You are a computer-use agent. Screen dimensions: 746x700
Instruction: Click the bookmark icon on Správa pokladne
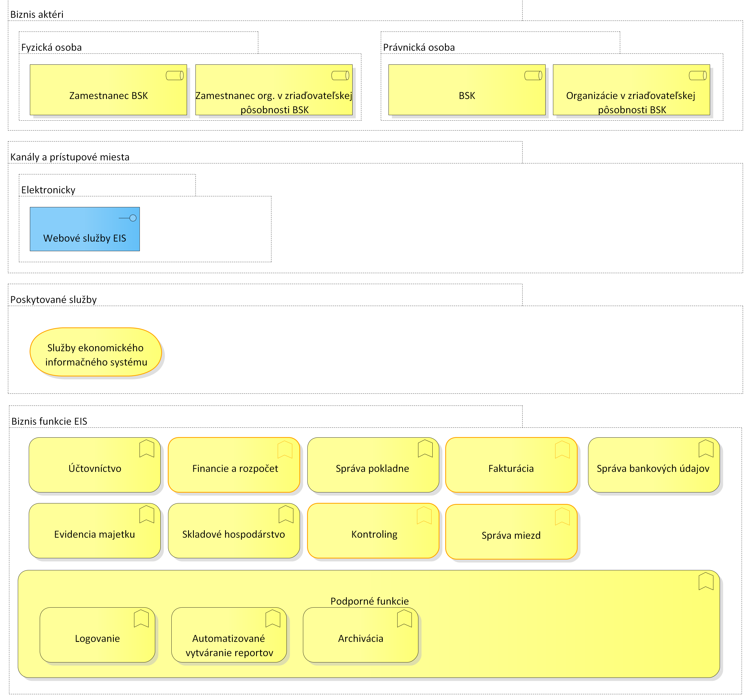(x=425, y=449)
